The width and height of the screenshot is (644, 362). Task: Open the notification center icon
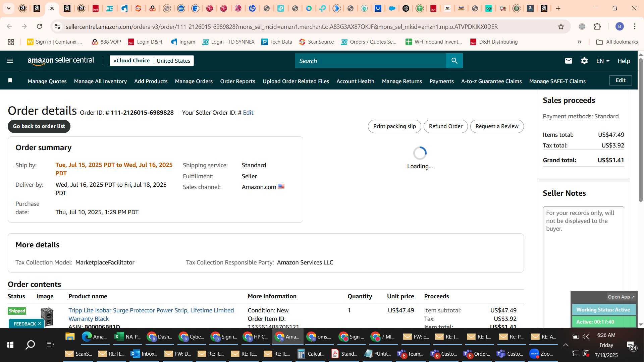point(631,346)
